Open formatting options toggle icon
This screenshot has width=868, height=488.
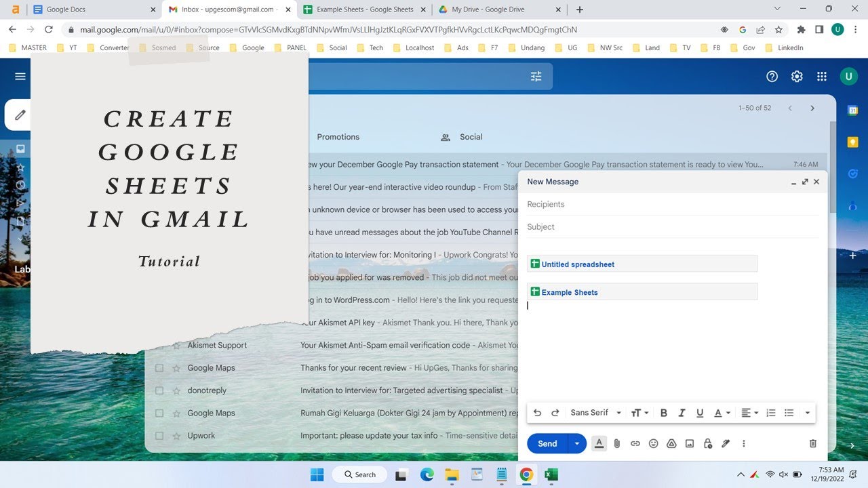(599, 443)
